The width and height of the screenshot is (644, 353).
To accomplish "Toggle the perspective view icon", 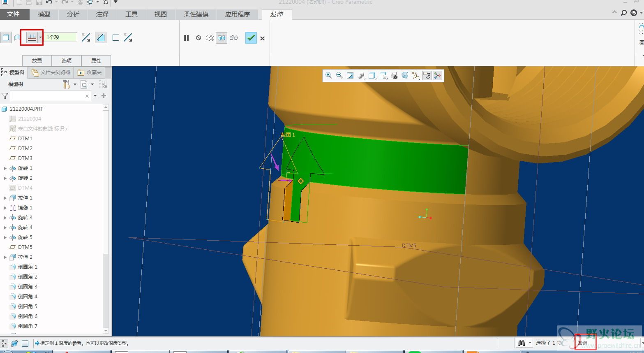I will click(405, 75).
